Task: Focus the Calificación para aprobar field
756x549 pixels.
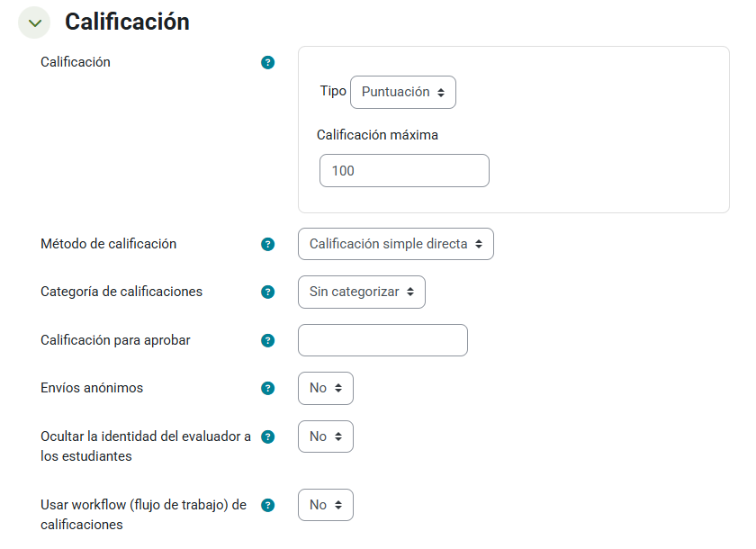Action: [x=382, y=340]
